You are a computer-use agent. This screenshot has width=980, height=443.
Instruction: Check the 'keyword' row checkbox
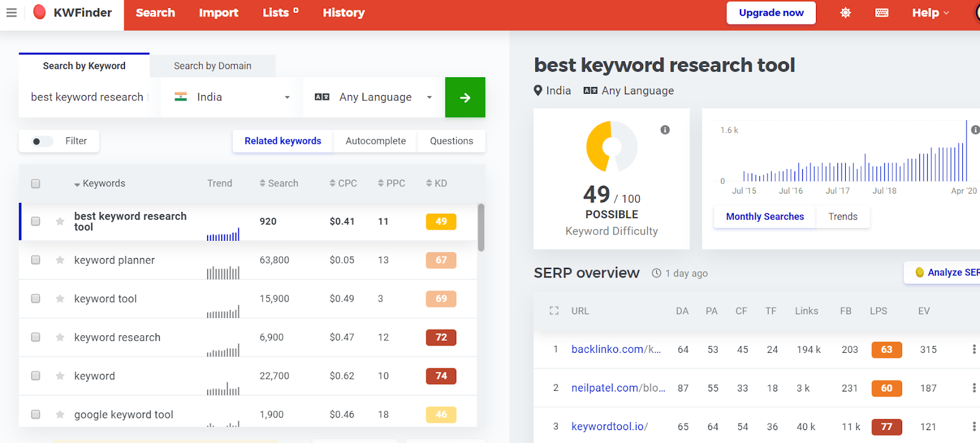(x=36, y=376)
